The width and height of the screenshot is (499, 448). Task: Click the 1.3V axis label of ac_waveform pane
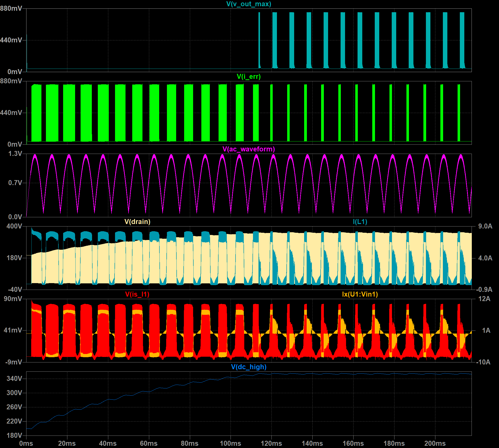tap(15, 154)
